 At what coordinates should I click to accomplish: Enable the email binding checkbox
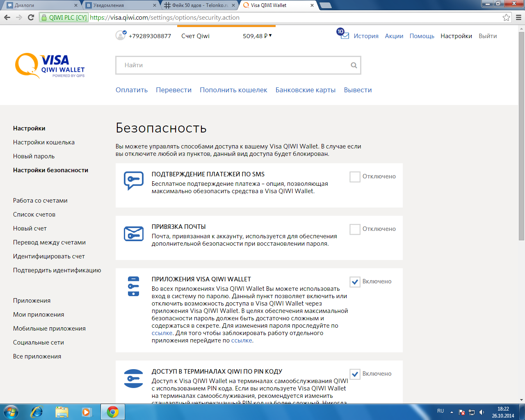pyautogui.click(x=355, y=229)
